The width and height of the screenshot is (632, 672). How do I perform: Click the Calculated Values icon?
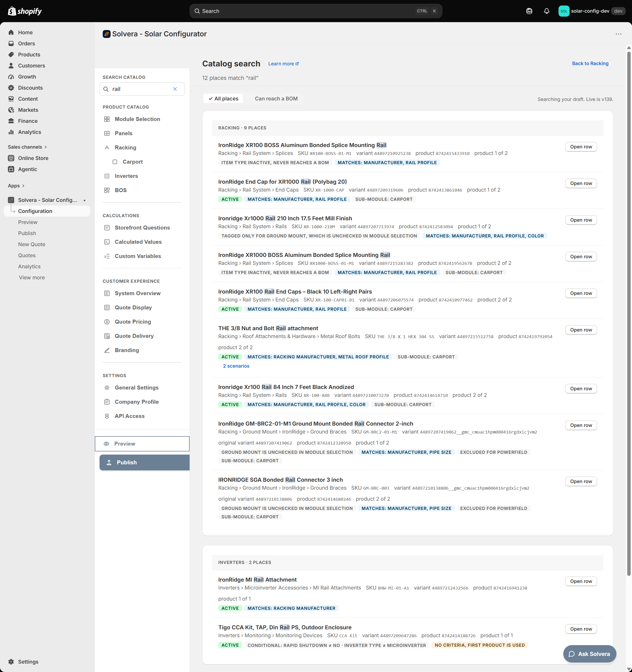tap(107, 242)
